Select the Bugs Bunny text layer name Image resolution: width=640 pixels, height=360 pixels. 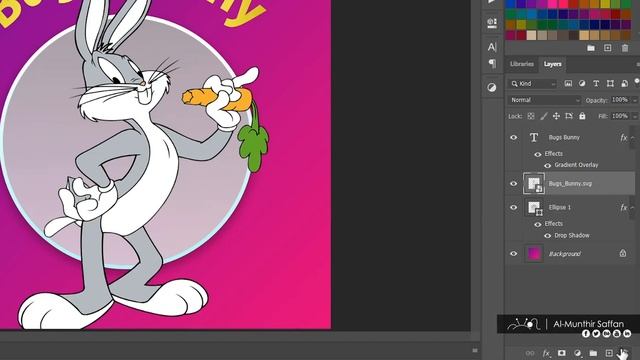tap(564, 138)
